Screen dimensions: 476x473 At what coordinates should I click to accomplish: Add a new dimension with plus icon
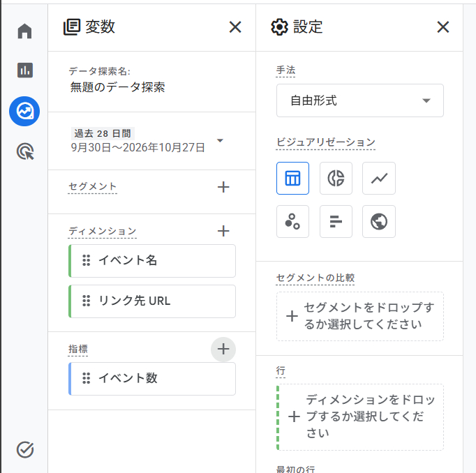coord(223,231)
